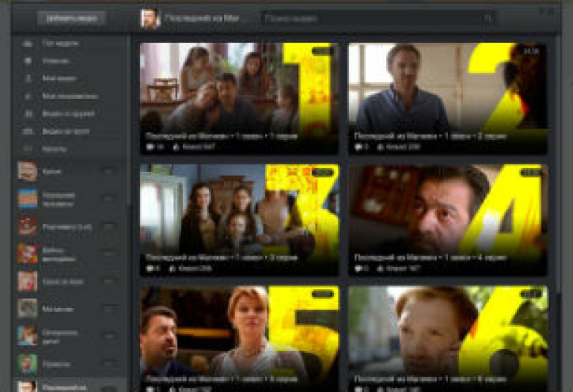
Task: Open the 'Кухня' album thumbnail in sidebar
Action: pyautogui.click(x=28, y=171)
